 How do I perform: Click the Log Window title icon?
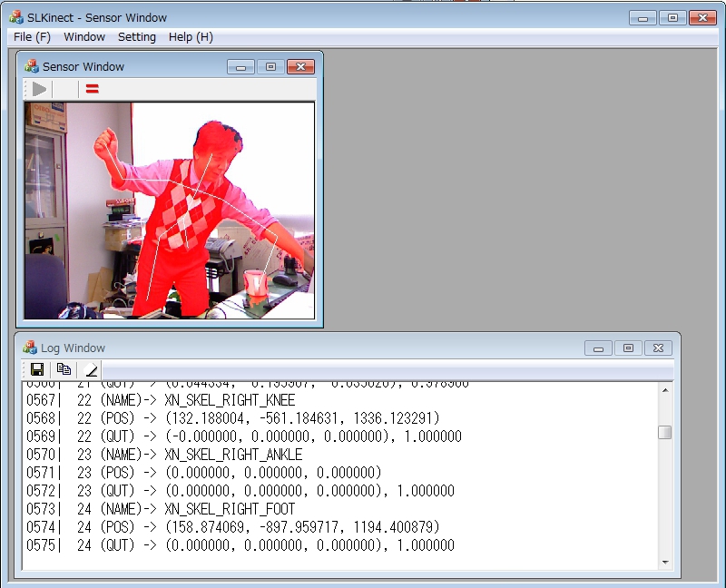30,348
